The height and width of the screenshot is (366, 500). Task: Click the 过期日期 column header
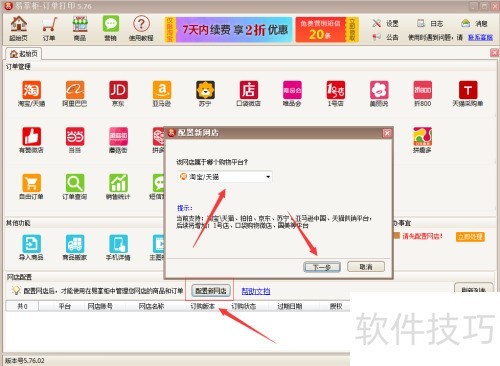tap(290, 306)
